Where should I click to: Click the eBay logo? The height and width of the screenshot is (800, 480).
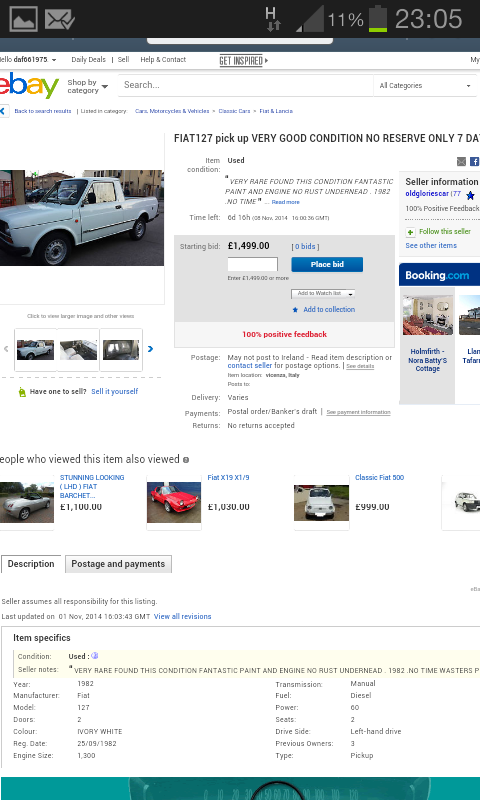(29, 85)
